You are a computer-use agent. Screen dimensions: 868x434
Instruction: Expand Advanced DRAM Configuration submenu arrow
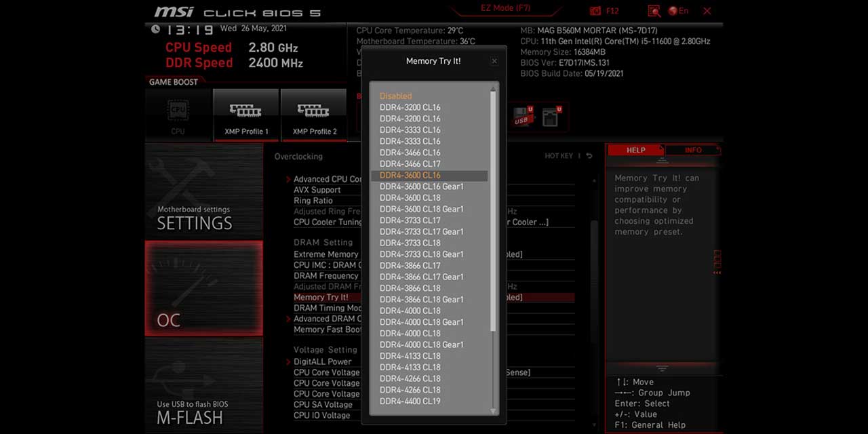pyautogui.click(x=288, y=319)
